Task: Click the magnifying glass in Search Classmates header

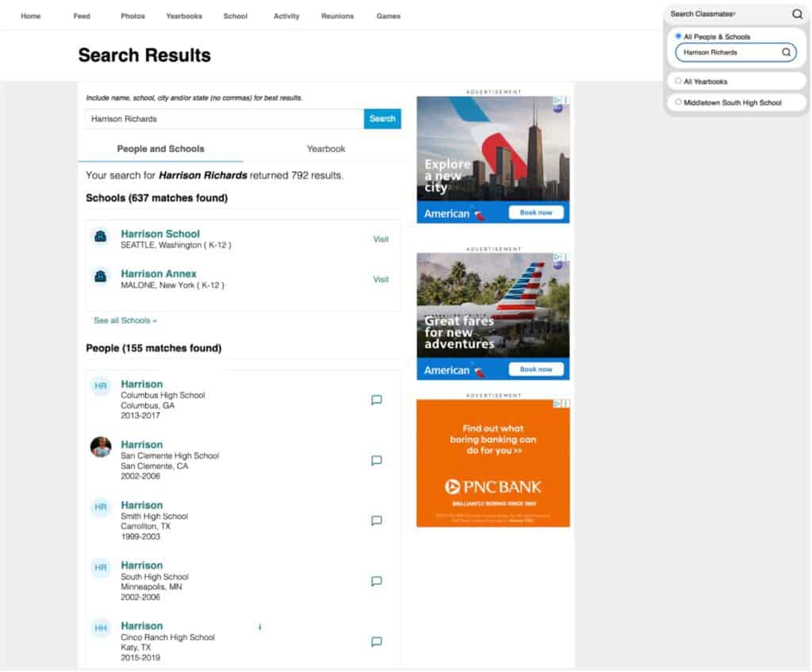Action: 796,14
